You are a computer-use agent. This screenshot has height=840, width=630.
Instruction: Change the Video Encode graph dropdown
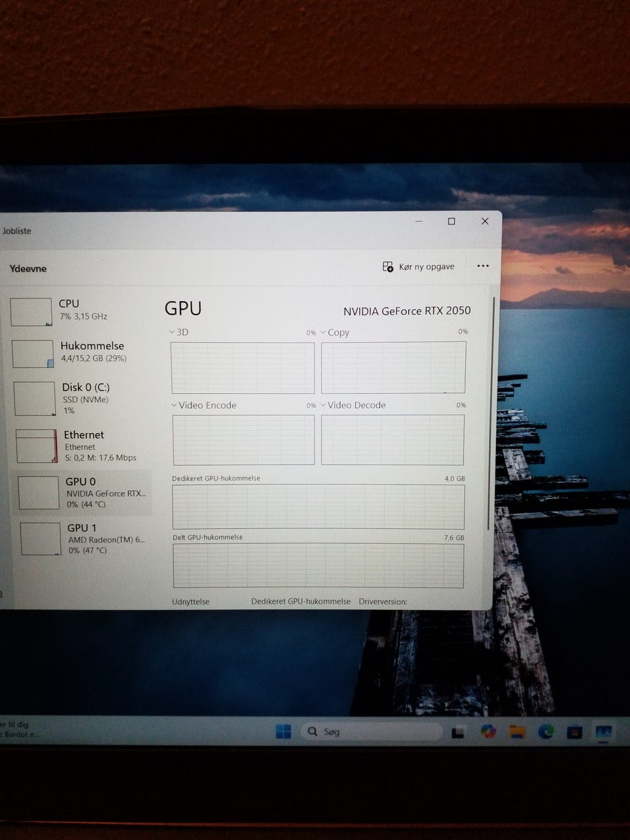click(203, 405)
